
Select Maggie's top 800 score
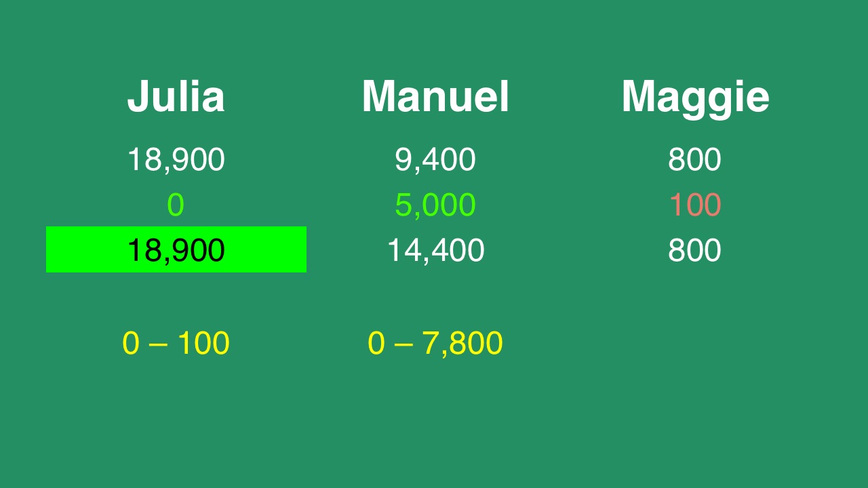[x=694, y=160]
